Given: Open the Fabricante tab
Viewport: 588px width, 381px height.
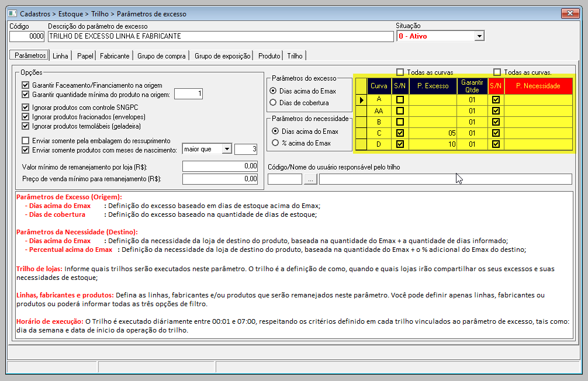Looking at the screenshot, I should click(x=115, y=56).
